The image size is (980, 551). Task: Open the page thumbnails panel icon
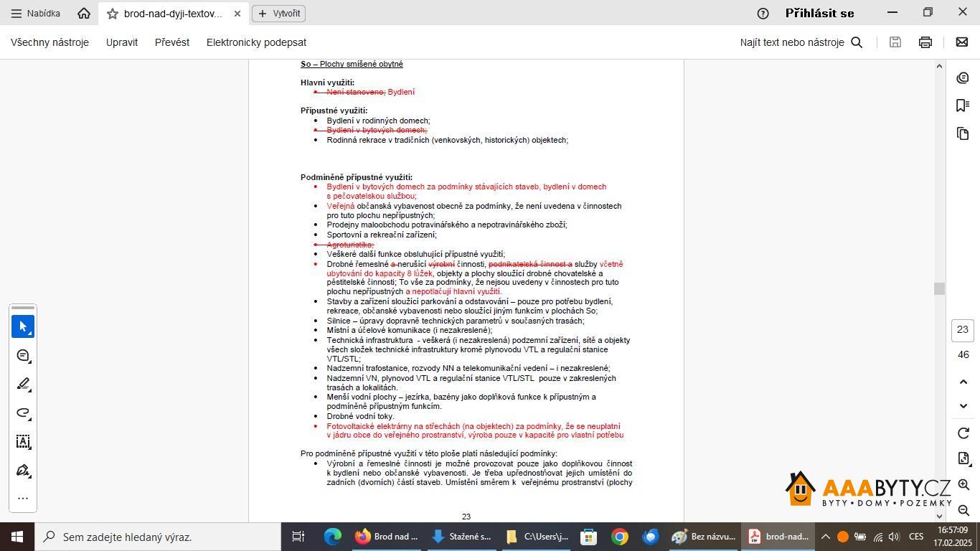coord(963,133)
